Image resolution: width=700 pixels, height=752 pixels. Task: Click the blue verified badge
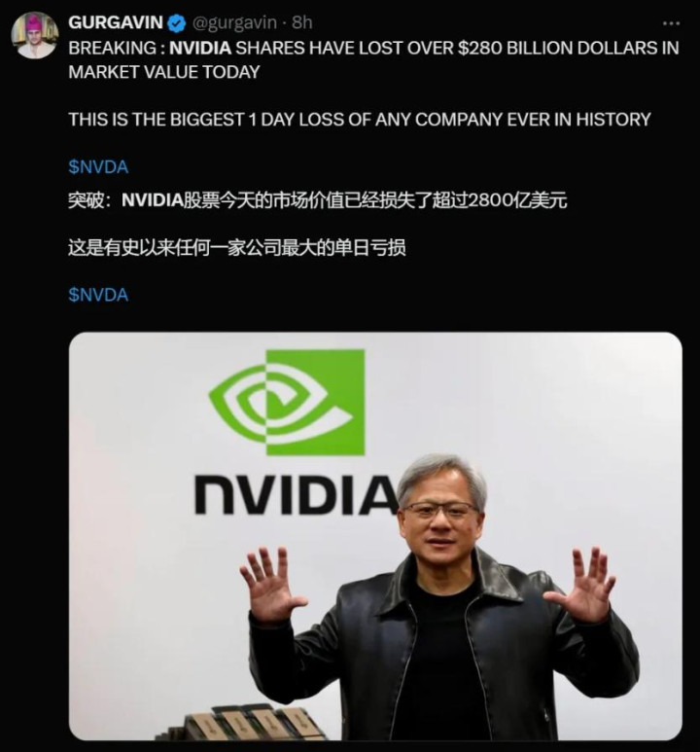pos(177,23)
